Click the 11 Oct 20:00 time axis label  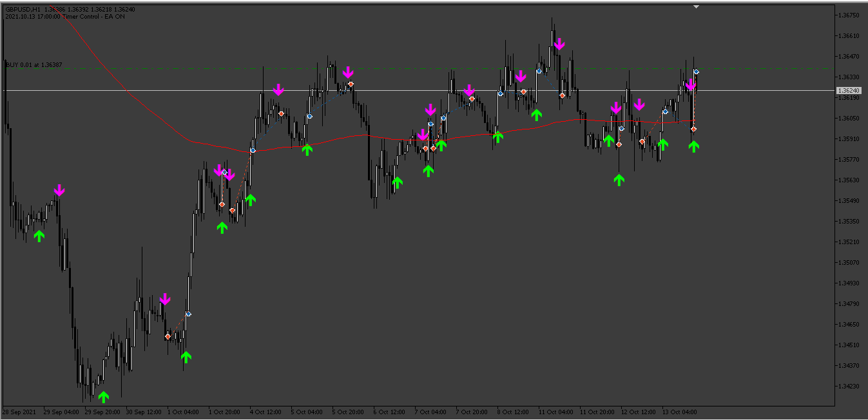[x=596, y=412]
